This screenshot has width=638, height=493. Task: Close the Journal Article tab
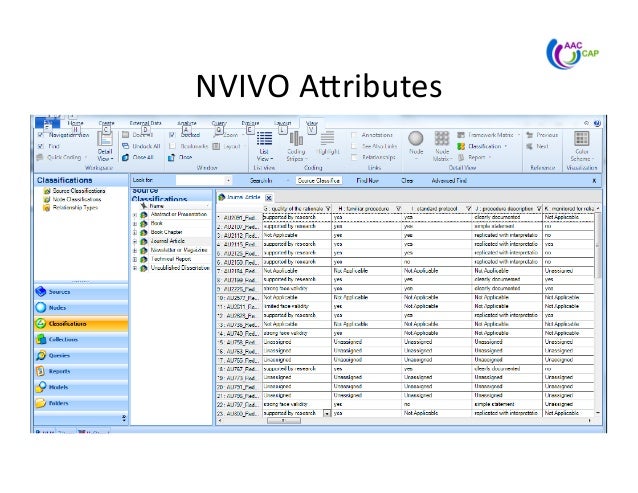coord(269,198)
